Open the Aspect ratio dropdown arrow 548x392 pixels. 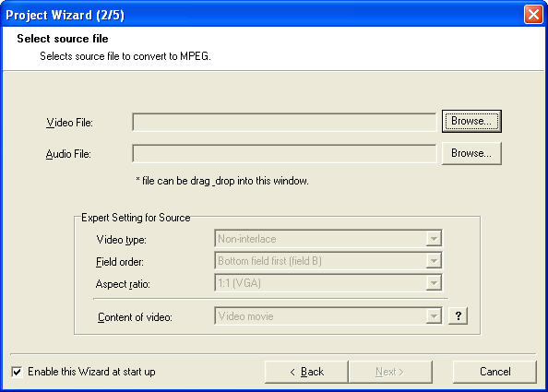(x=434, y=283)
